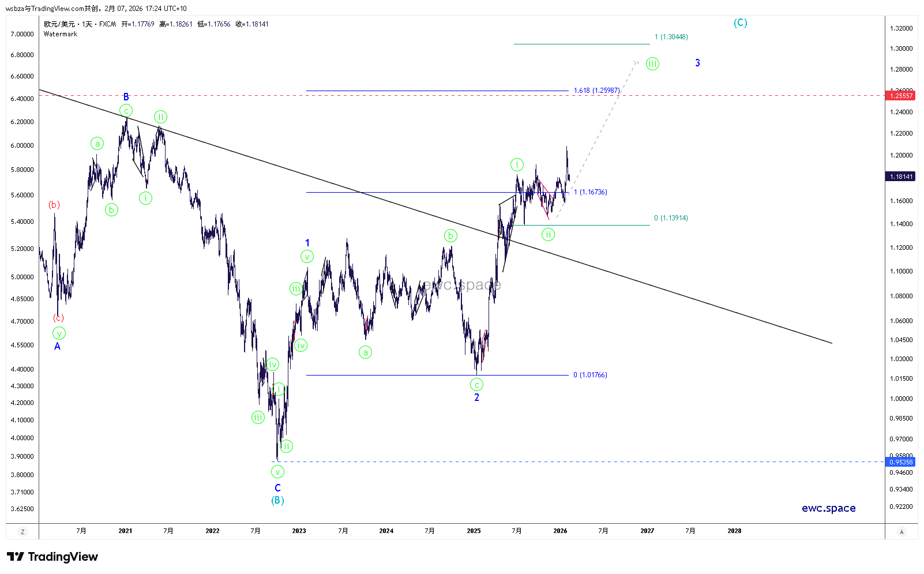Select the blue wave 3 label
924x574 pixels.
click(697, 63)
